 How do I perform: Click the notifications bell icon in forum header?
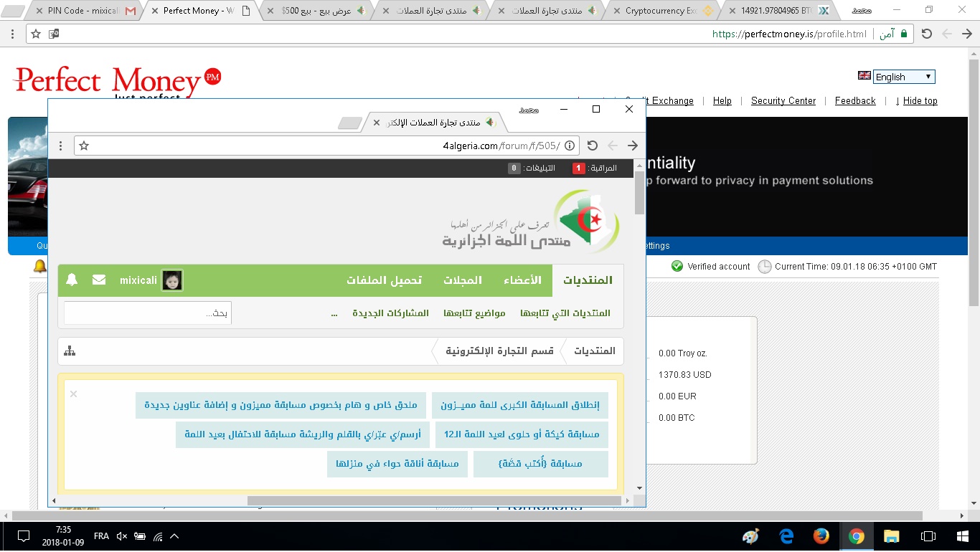click(72, 280)
